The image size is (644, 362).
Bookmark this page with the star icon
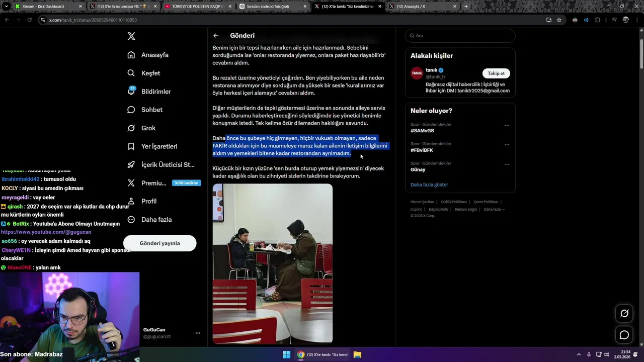[559, 20]
